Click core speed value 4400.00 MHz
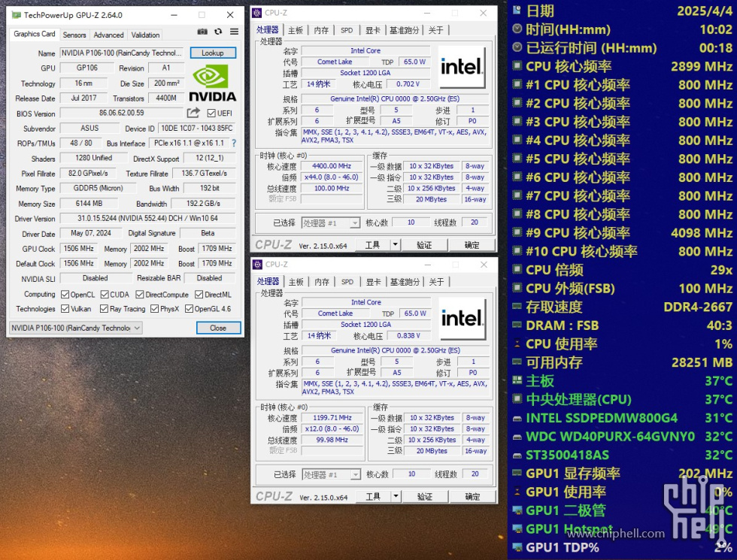The height and width of the screenshot is (560, 737). point(332,166)
